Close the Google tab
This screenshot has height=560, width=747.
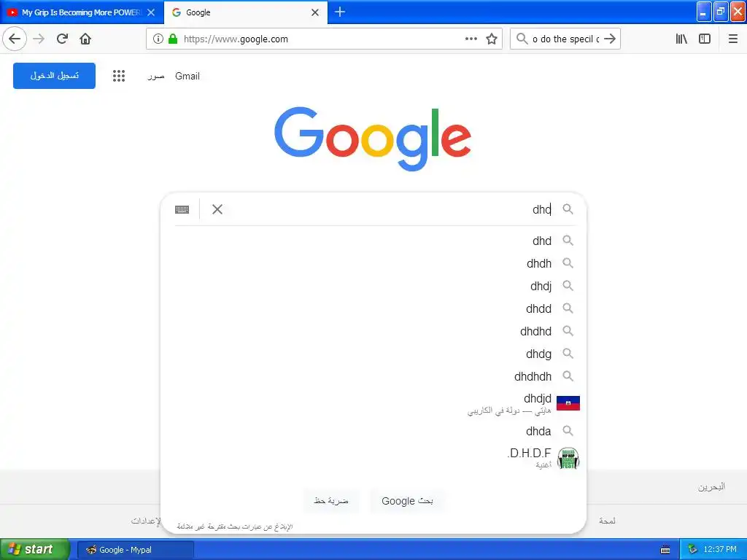[x=315, y=12]
